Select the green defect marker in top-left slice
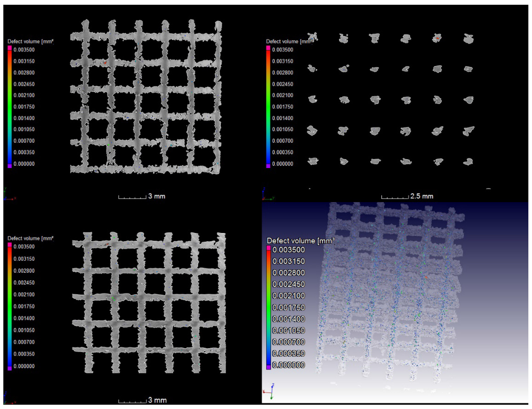 click(109, 145)
